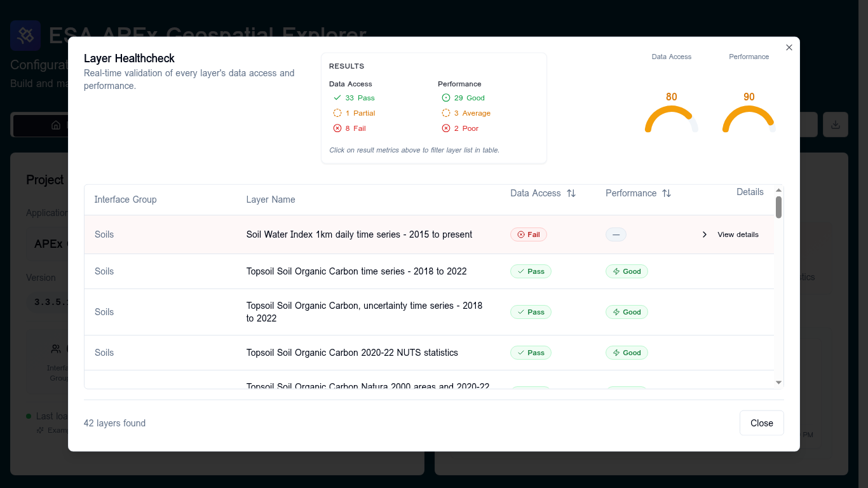Screen dimensions: 868x488
Task: Click the Close button in dialog footer
Action: (x=762, y=423)
